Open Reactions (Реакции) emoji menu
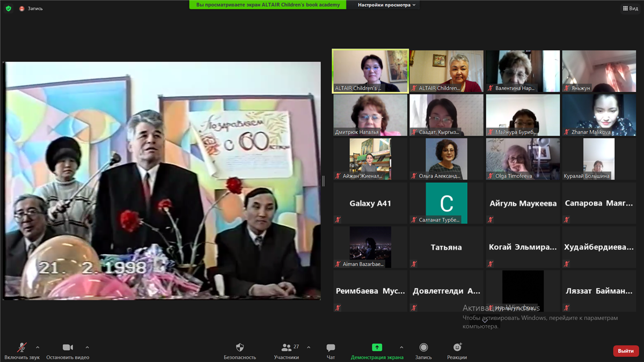 [457, 348]
